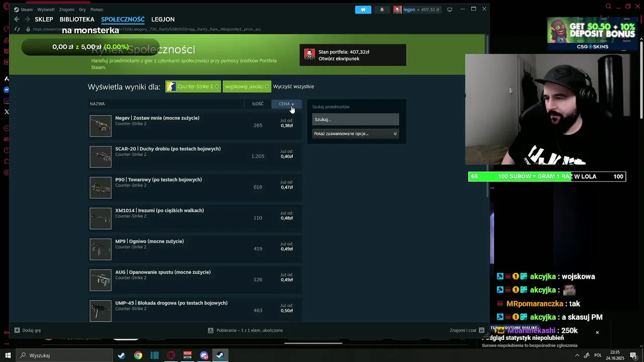The image size is (644, 362).
Task: Open the Wyświetl menu
Action: [x=46, y=10]
